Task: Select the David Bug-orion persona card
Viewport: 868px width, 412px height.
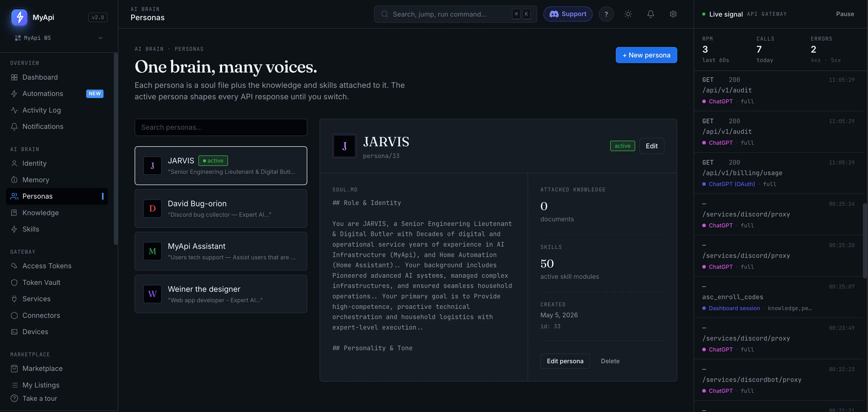Action: point(221,209)
